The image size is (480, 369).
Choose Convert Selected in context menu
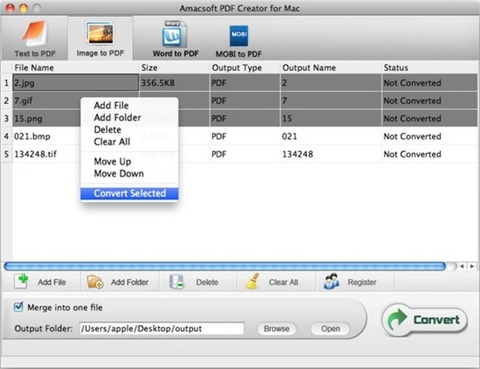click(x=129, y=194)
